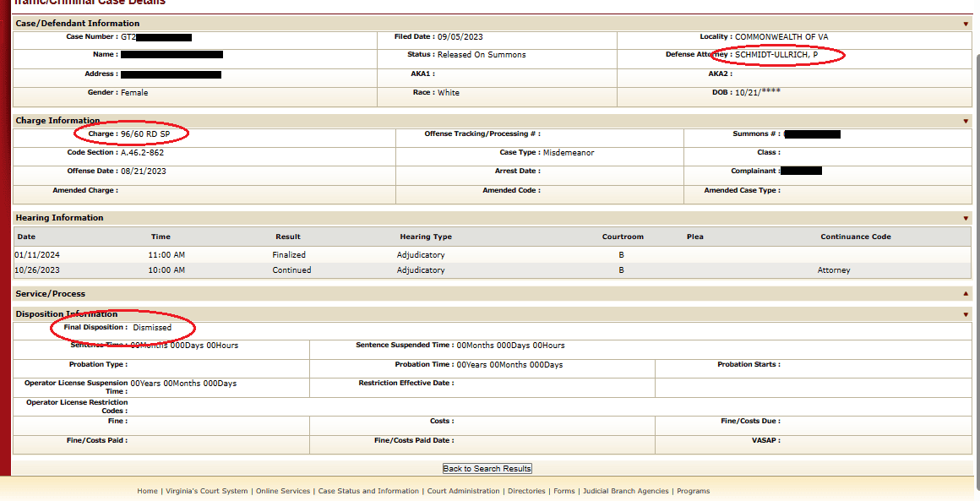Visit the Court Administration link
Image resolution: width=980 pixels, height=501 pixels.
point(463,491)
